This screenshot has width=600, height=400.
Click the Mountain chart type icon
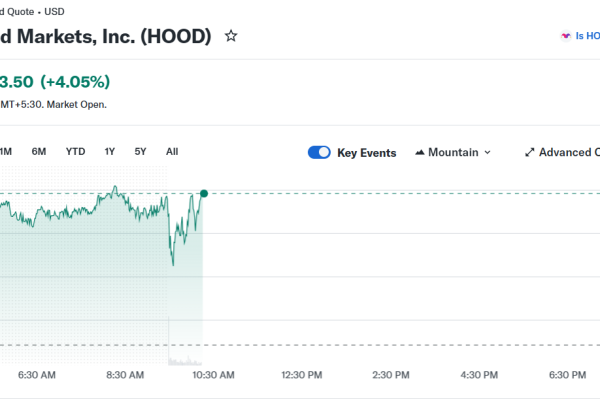pyautogui.click(x=419, y=153)
